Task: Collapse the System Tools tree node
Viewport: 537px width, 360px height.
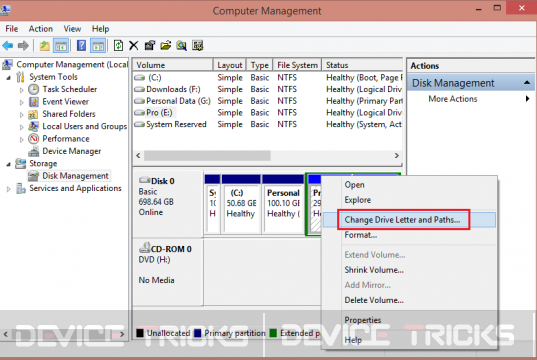Action: pyautogui.click(x=9, y=78)
